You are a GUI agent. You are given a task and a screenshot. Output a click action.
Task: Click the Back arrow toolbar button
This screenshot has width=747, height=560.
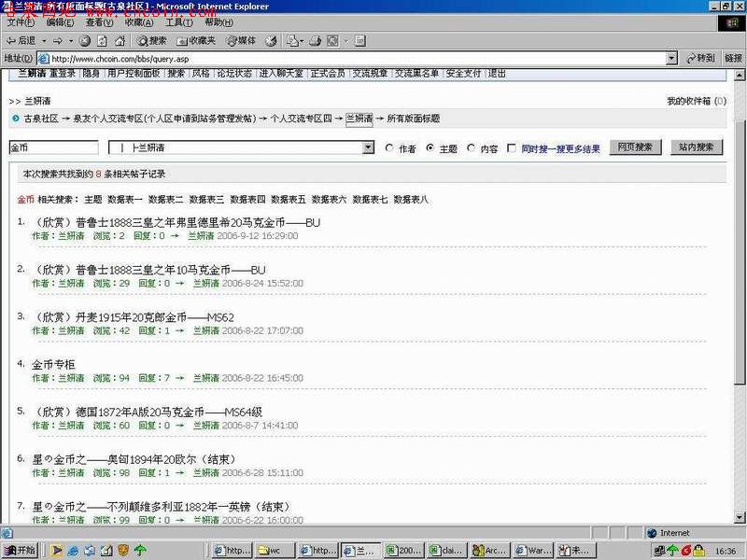21,41
